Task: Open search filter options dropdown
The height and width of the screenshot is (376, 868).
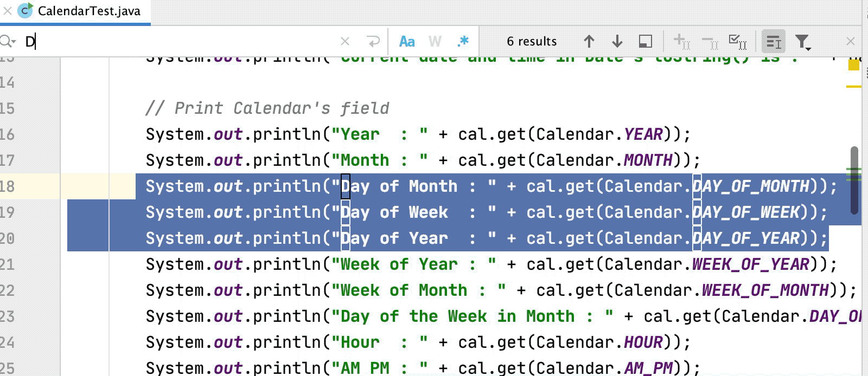Action: pyautogui.click(x=802, y=41)
